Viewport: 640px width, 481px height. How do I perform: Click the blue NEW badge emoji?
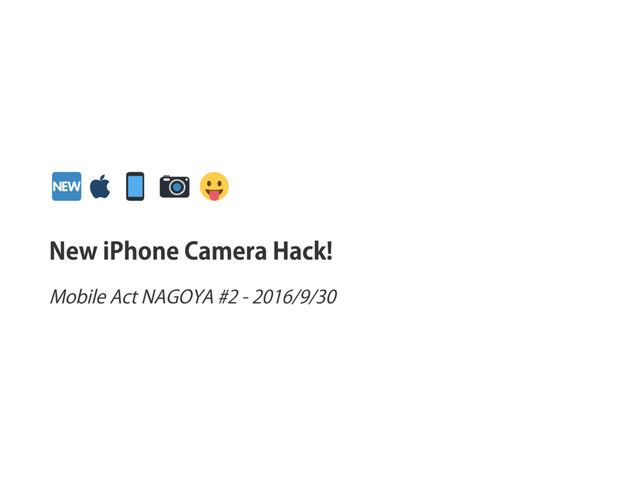(x=67, y=186)
